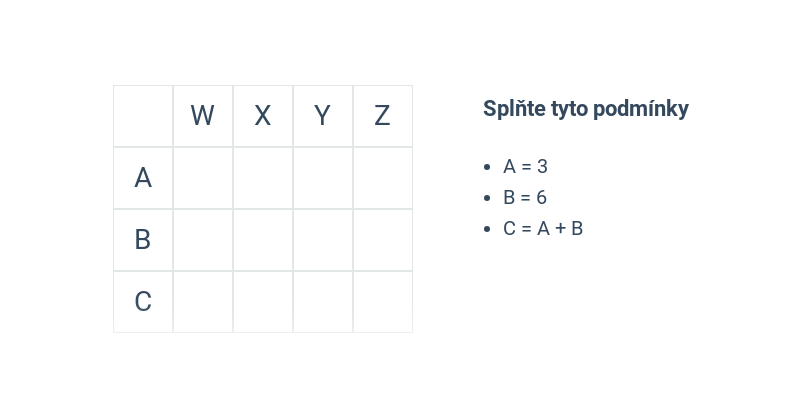
Task: Select the cell at row B, column Y
Action: (x=323, y=240)
